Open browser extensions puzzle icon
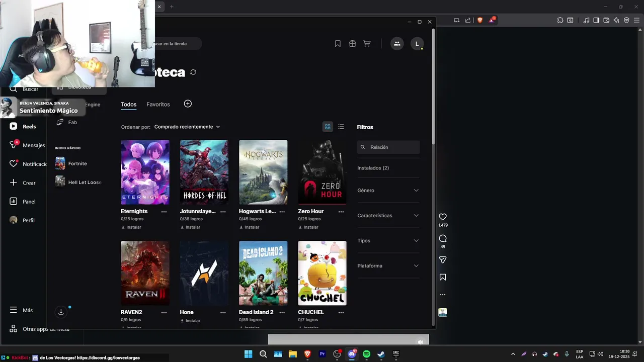 click(560, 20)
